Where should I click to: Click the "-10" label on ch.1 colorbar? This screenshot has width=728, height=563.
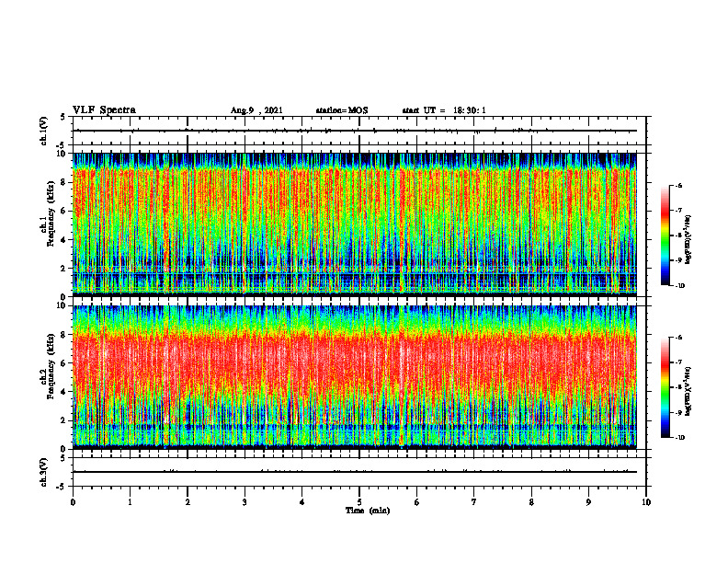pyautogui.click(x=680, y=286)
